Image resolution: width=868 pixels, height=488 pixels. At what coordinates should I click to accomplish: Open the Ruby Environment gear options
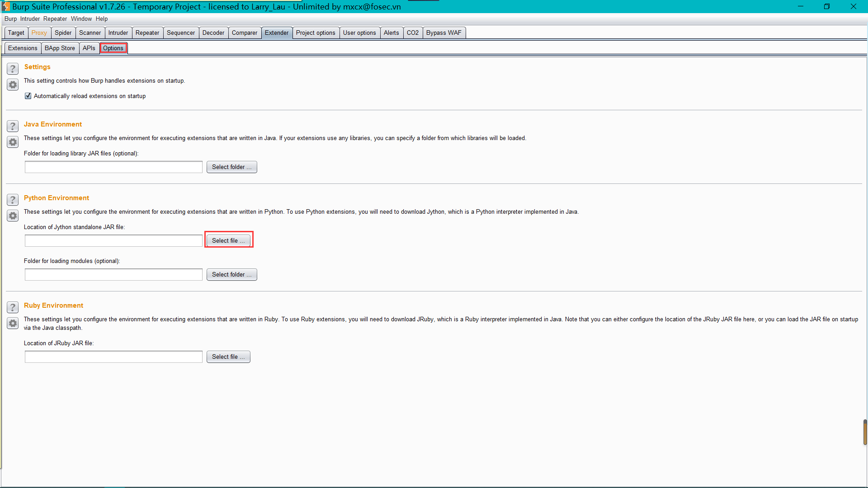pos(13,324)
